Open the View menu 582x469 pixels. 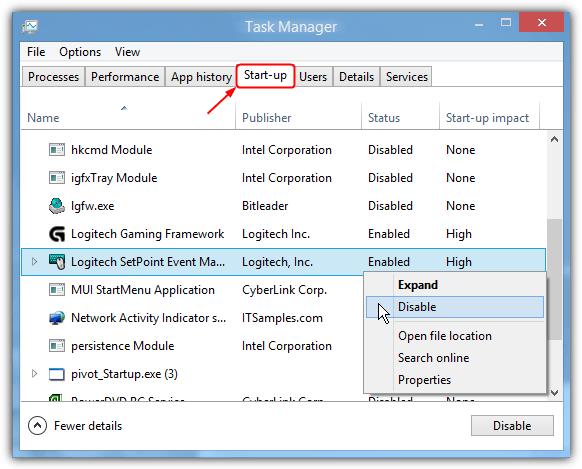pos(127,52)
